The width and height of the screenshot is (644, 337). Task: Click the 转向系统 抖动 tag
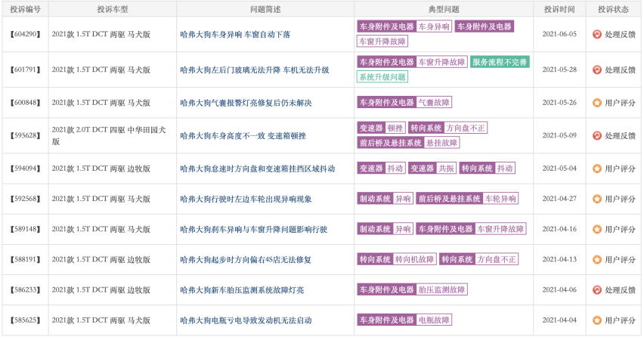point(487,168)
